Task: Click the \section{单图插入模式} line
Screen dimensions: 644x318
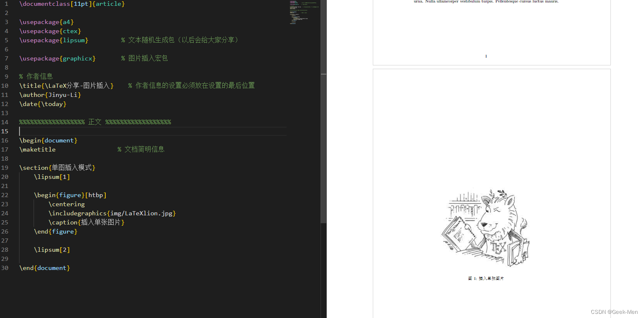Action: coord(57,168)
